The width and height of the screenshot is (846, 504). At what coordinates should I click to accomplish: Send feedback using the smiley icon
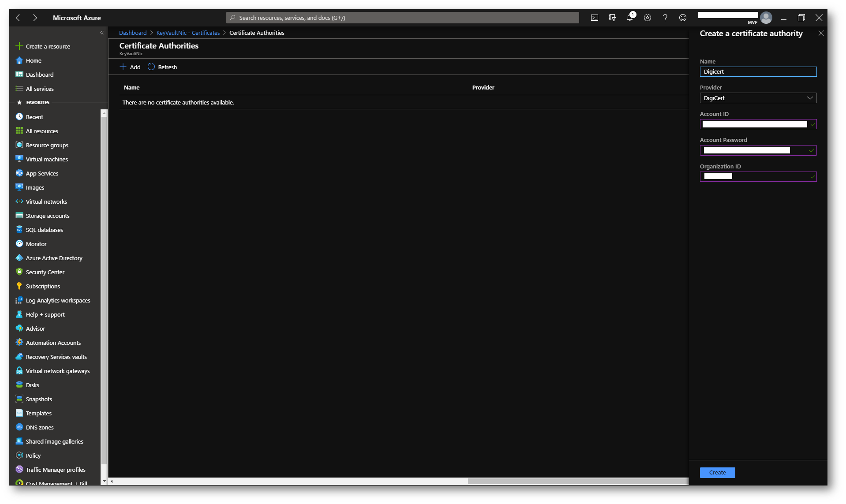click(682, 18)
